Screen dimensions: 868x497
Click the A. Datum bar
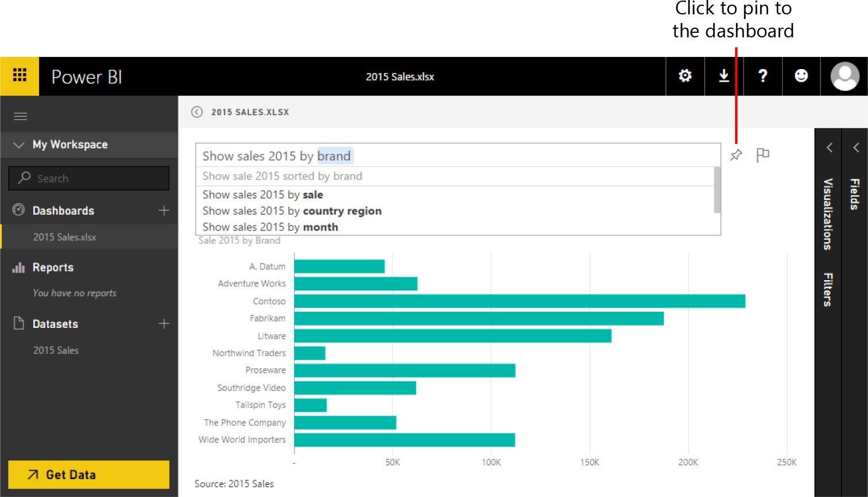click(x=340, y=266)
